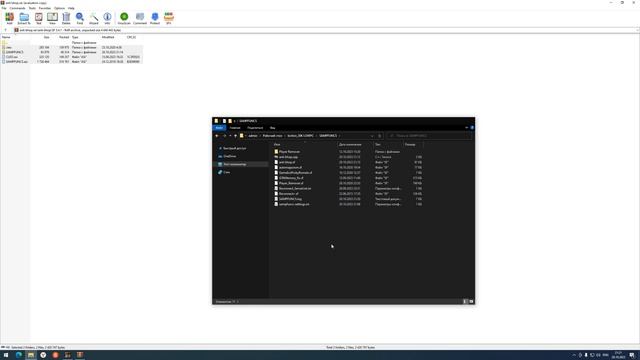
Task: Click the Forward arrow in Explorer
Action: coord(224,136)
